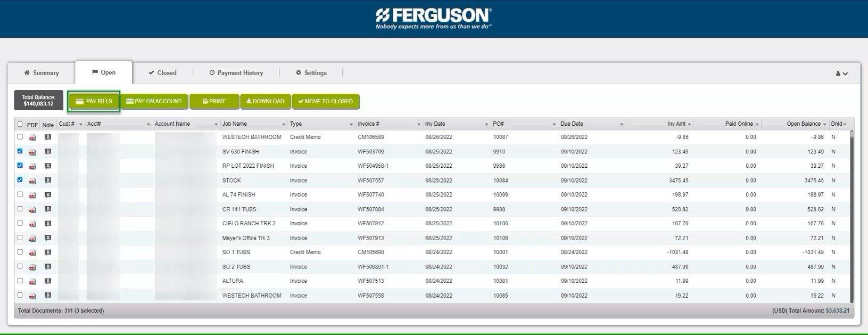Image resolution: width=868 pixels, height=335 pixels.
Task: Check the CM106589 credit memo row
Action: 20,137
